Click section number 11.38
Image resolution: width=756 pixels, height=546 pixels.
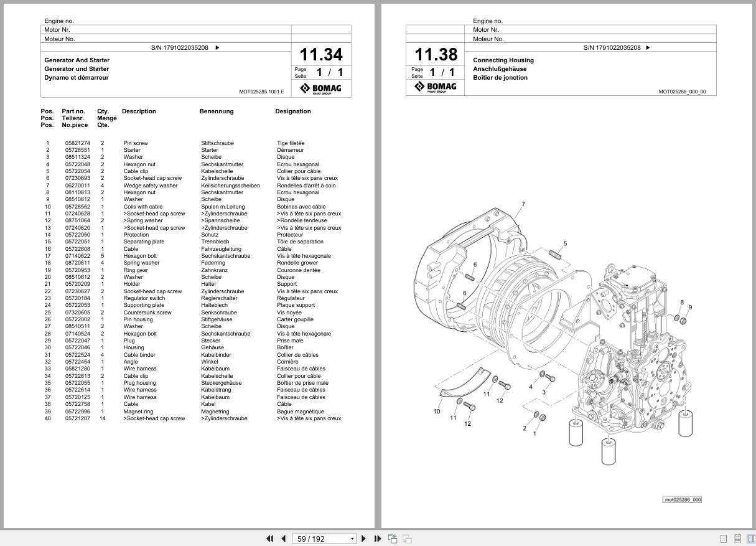(x=436, y=55)
